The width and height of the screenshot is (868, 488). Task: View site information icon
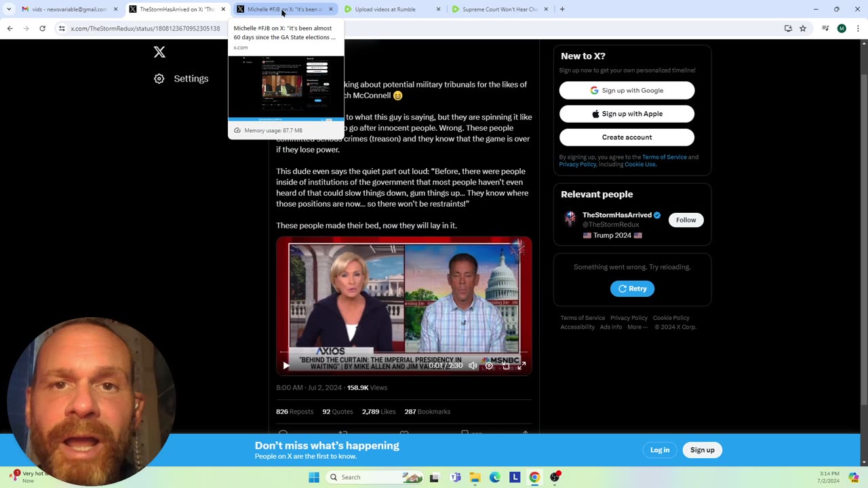point(62,28)
